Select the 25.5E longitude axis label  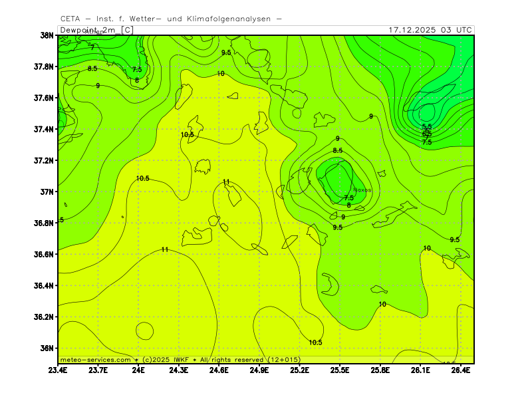(340, 370)
